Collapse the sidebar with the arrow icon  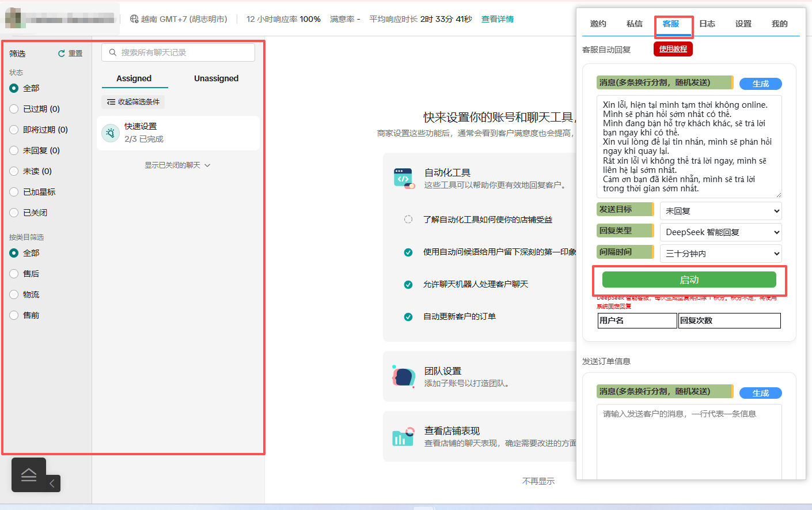(x=52, y=483)
